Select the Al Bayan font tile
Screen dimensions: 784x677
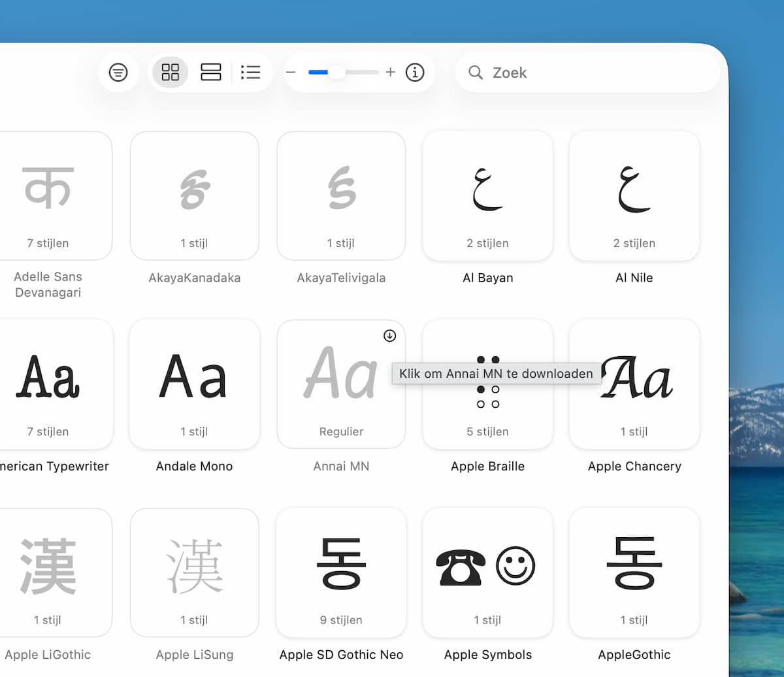click(487, 196)
